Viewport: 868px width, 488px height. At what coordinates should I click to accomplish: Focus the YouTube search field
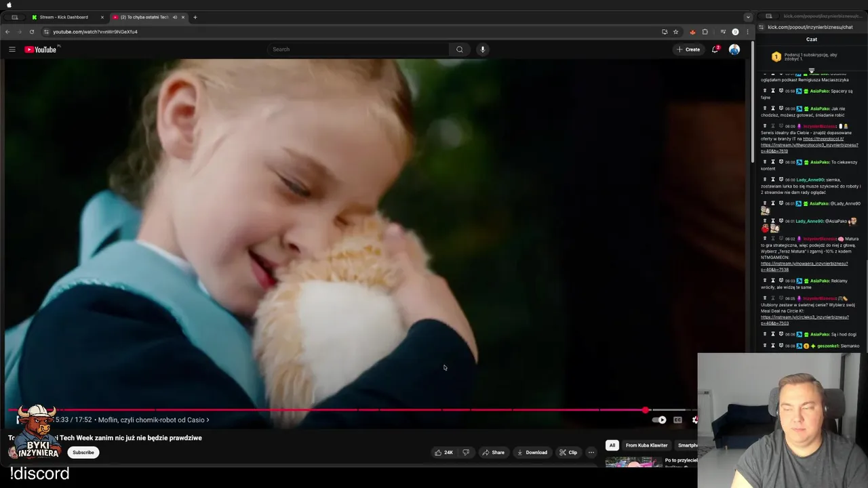(358, 49)
